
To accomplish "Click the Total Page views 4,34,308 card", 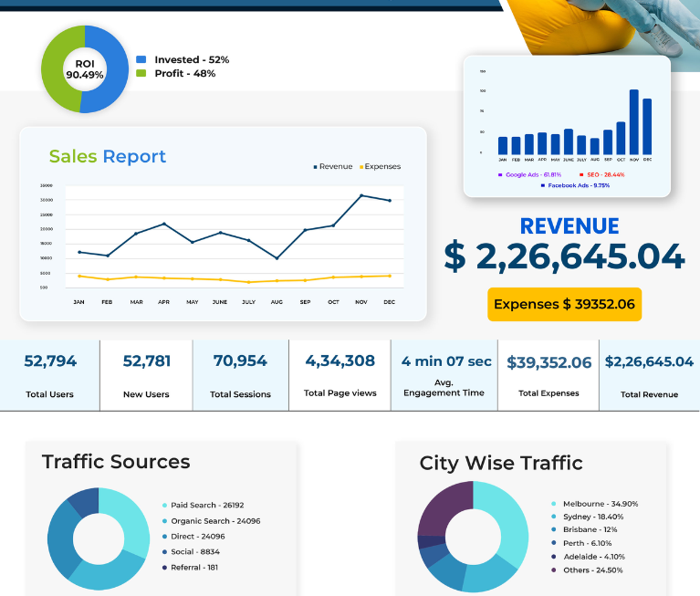I will tap(340, 375).
